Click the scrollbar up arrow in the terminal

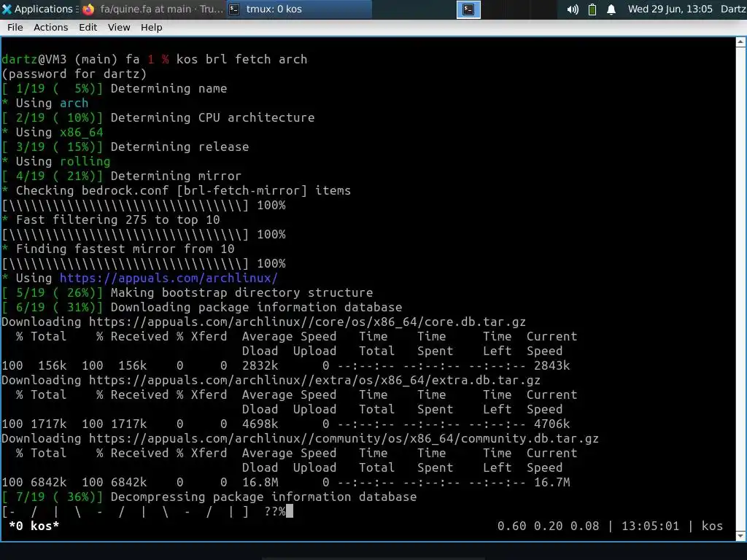(741, 42)
